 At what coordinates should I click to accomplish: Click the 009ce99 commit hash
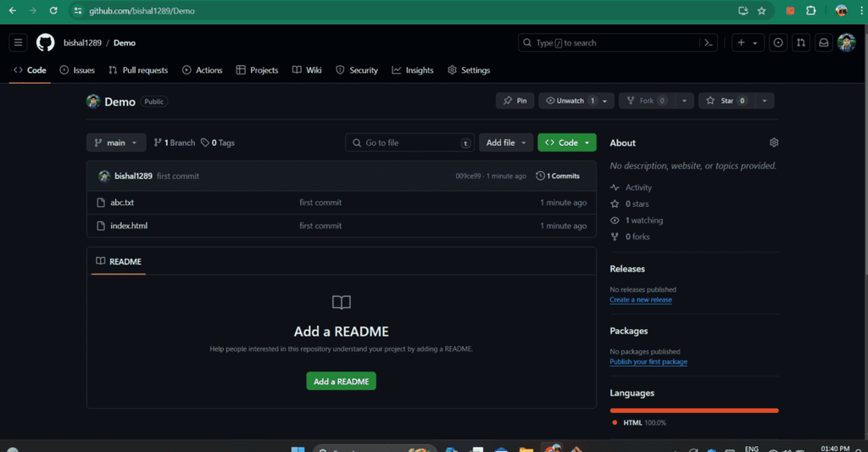(x=468, y=176)
